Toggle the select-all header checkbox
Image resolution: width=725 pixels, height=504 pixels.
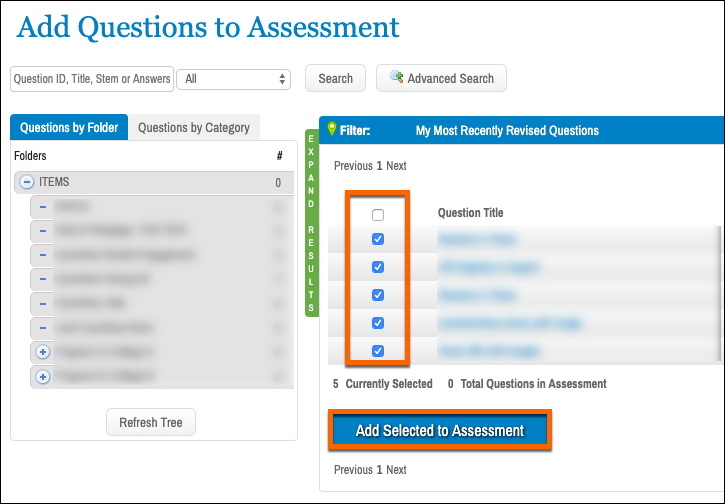click(x=377, y=214)
